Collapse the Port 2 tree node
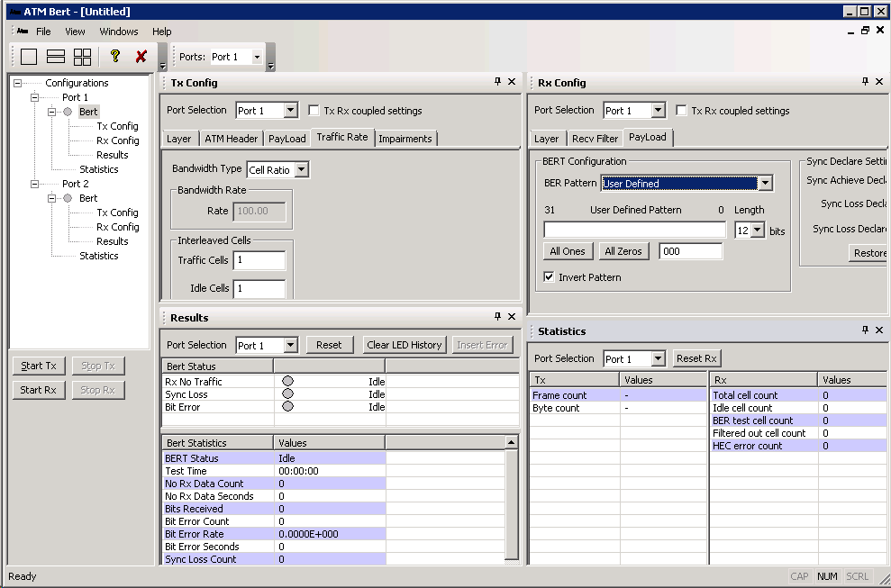The image size is (891, 588). pyautogui.click(x=34, y=184)
